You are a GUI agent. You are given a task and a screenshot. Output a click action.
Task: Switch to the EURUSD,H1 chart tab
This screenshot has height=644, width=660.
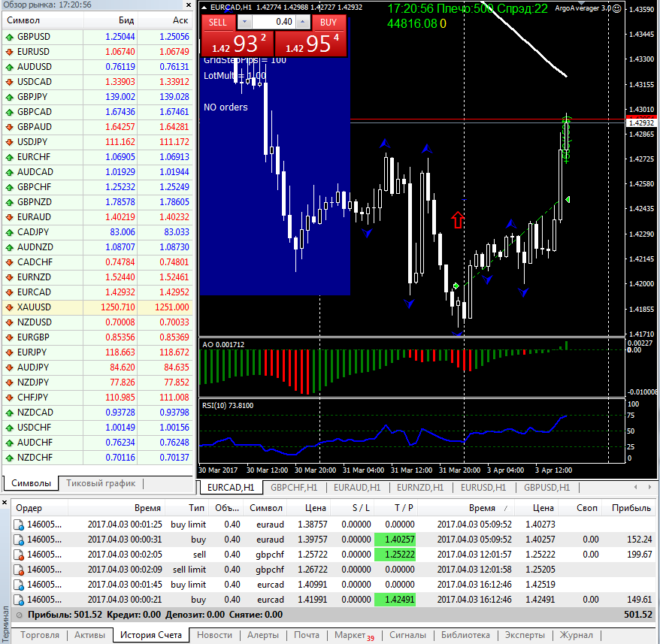[x=483, y=488]
